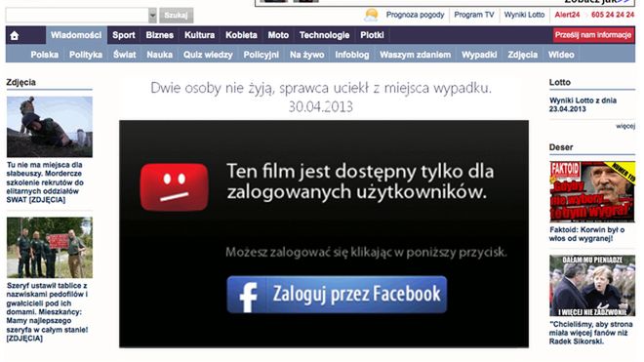Open the Policyjni subsection
Screen dimensions: 644x362
(x=262, y=55)
